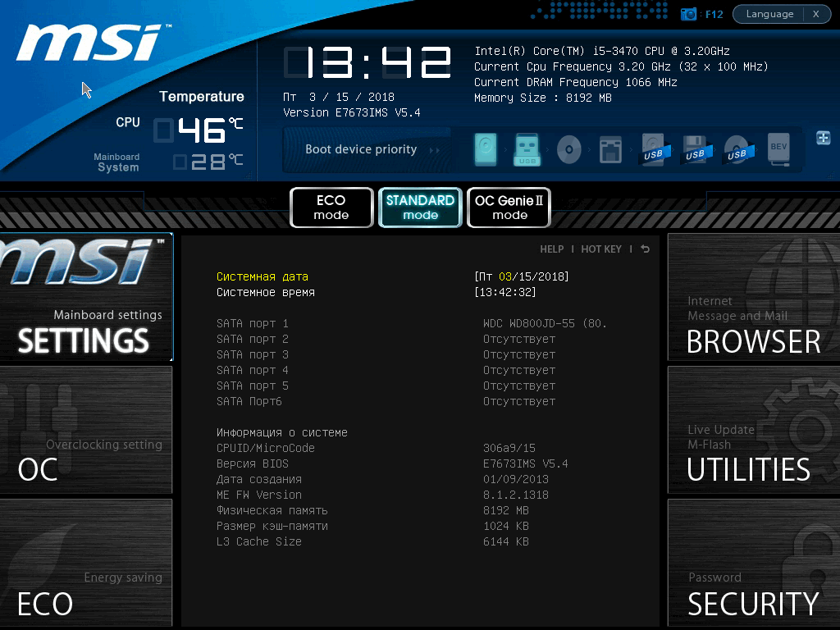Switch to STANDARD mode
The width and height of the screenshot is (840, 630).
tap(420, 208)
